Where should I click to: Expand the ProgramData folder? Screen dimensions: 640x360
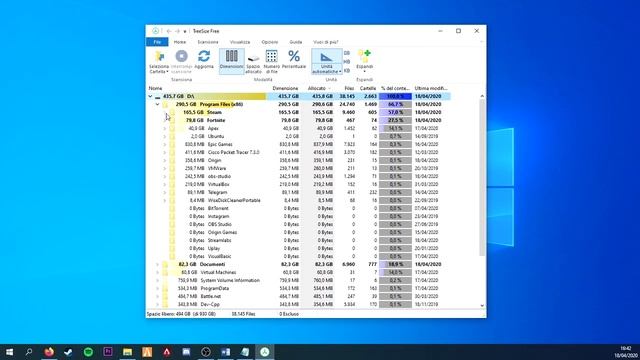pyautogui.click(x=158, y=289)
